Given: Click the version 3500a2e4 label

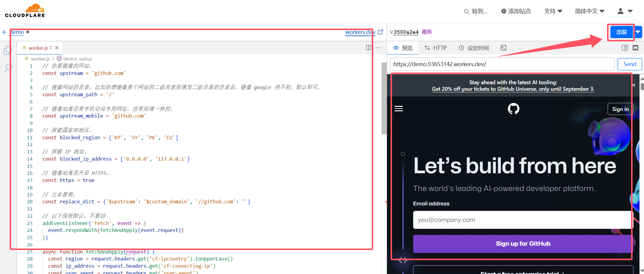Looking at the screenshot, I should 406,32.
